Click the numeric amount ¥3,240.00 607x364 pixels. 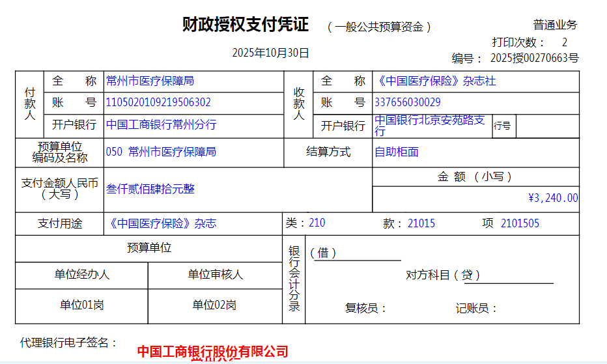(553, 198)
